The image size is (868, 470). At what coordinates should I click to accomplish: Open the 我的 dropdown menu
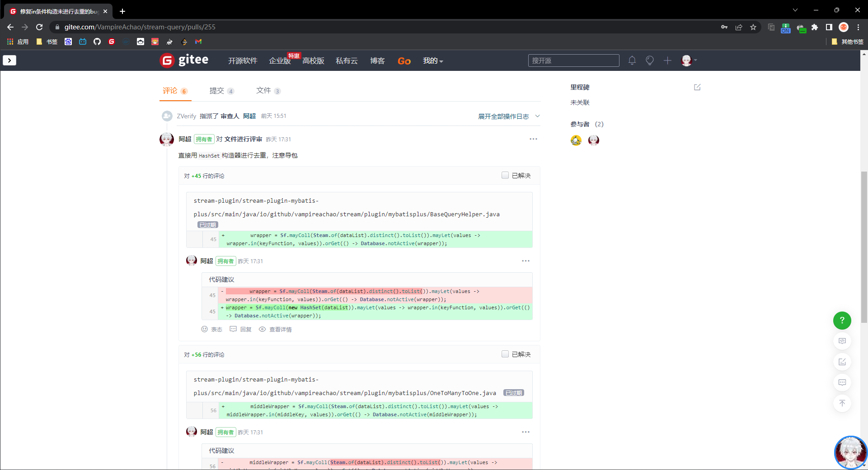(432, 60)
